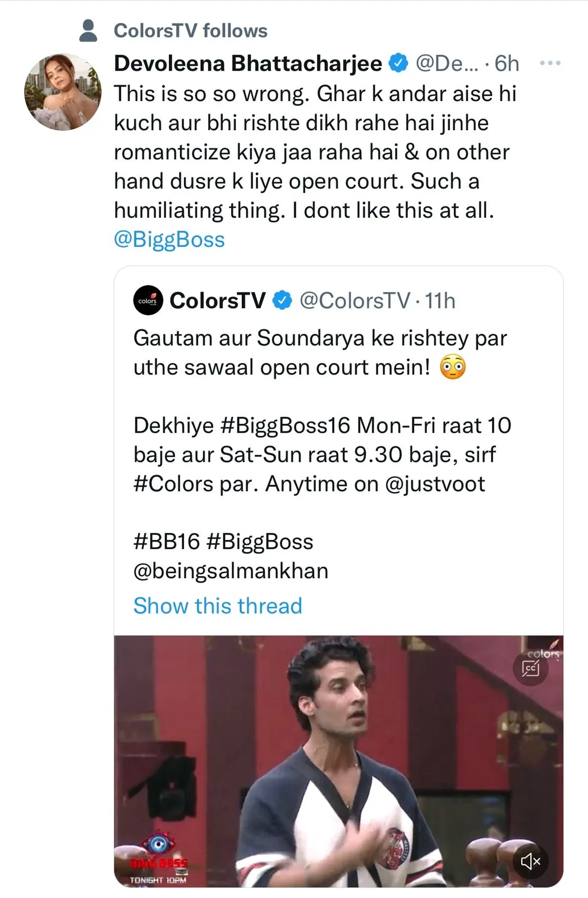Open the 11h quoted tweet timestamp
The image size is (588, 898).
440,301
